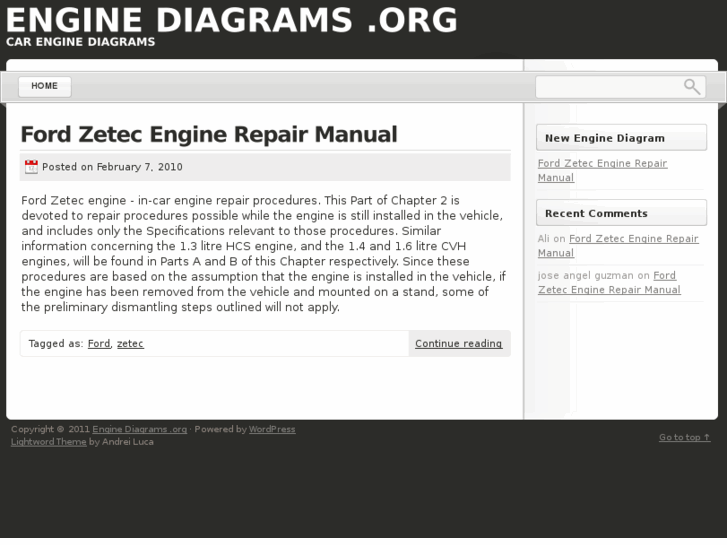The height and width of the screenshot is (545, 727).
Task: Click the 'Tagged as:' label
Action: tap(56, 344)
